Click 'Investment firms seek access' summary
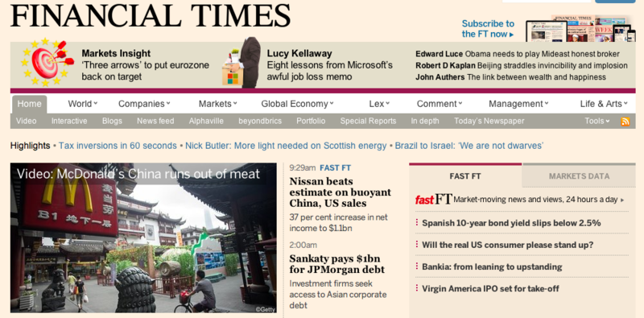The image size is (644, 318). pos(338,295)
